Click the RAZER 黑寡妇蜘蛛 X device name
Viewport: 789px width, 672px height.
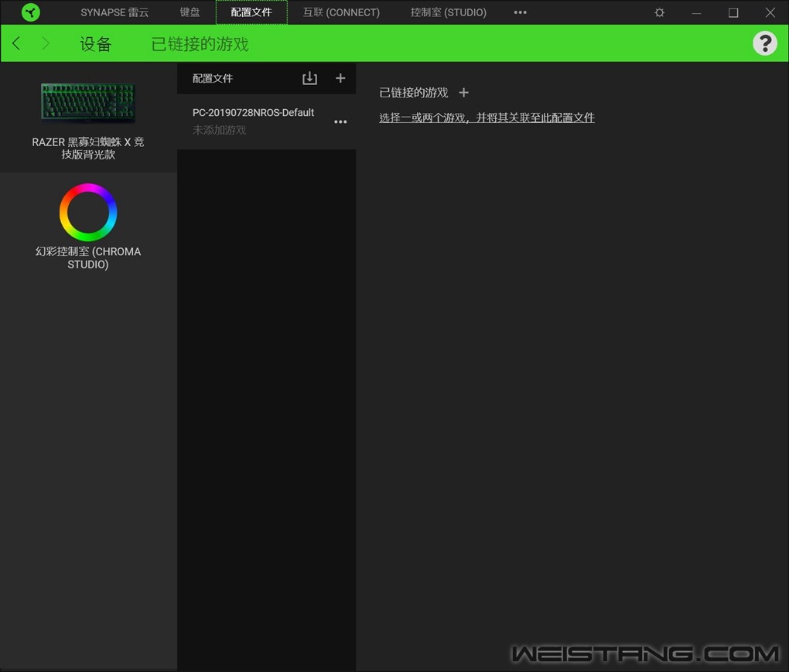88,148
